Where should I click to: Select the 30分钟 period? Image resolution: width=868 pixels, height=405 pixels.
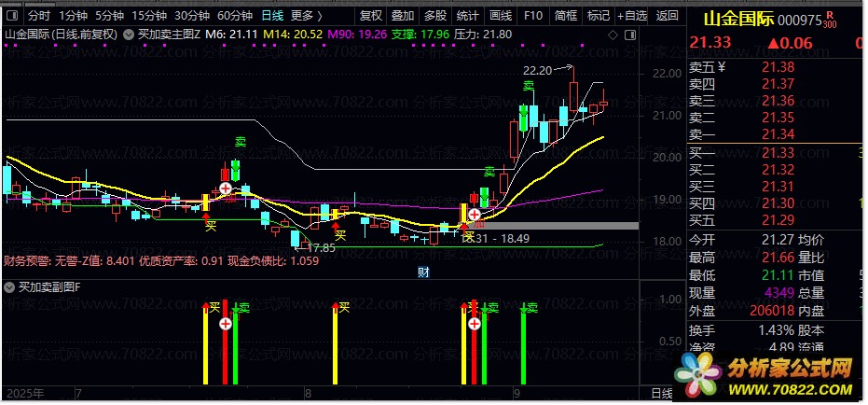coord(191,16)
